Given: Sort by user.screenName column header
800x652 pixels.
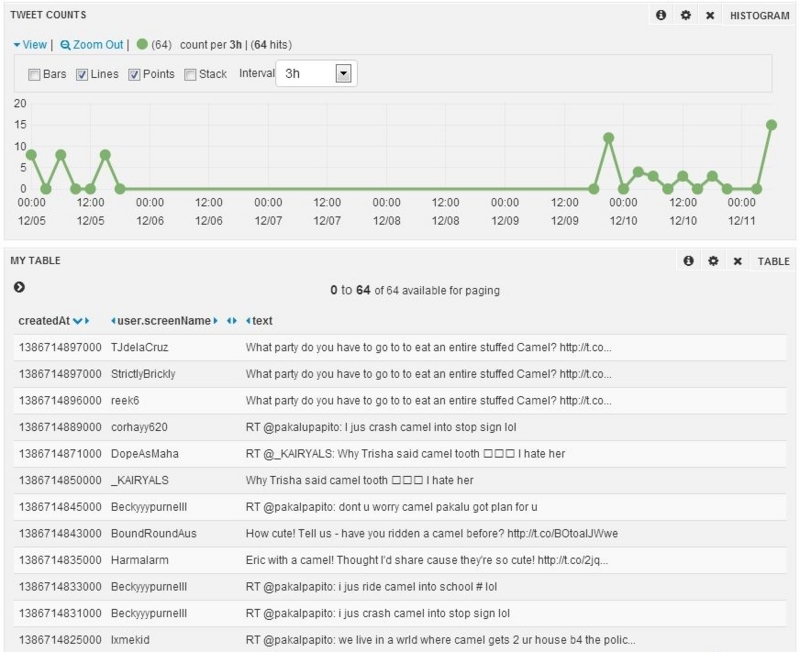Looking at the screenshot, I should tap(164, 321).
